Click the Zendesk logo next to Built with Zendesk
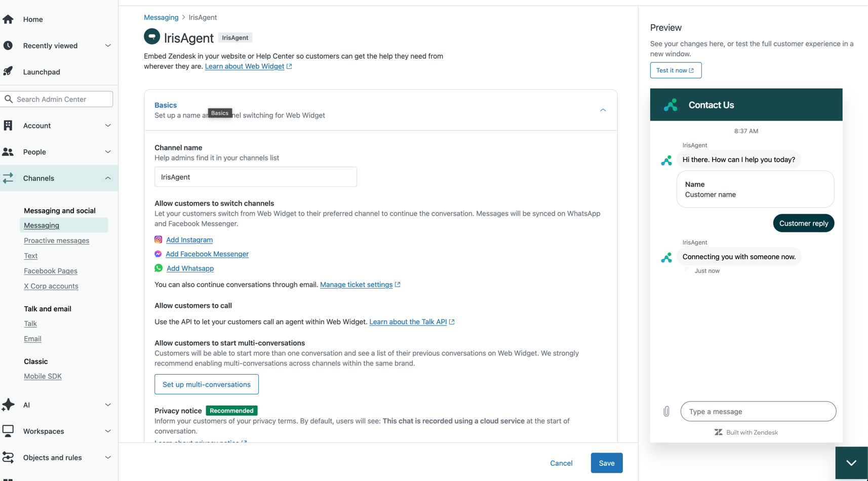 coord(718,432)
